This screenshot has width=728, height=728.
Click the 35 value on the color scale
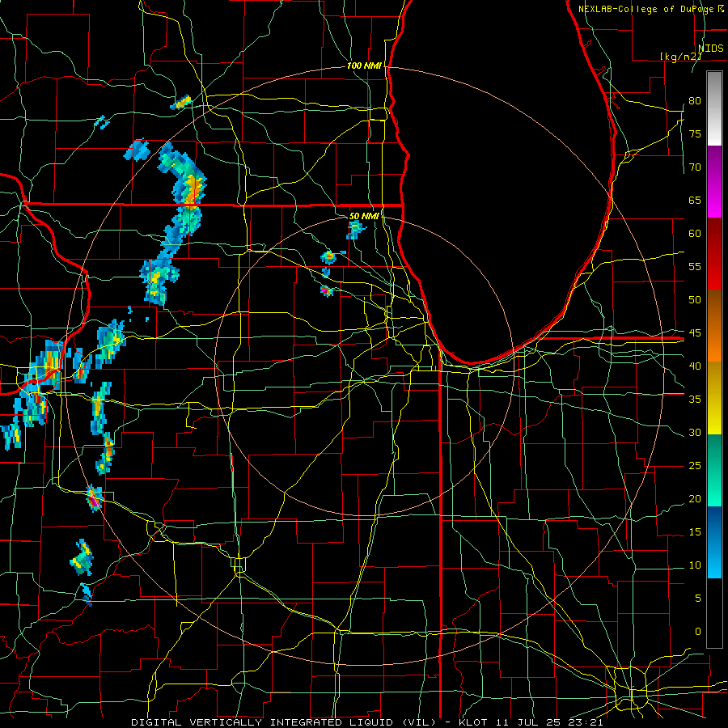pyautogui.click(x=695, y=399)
